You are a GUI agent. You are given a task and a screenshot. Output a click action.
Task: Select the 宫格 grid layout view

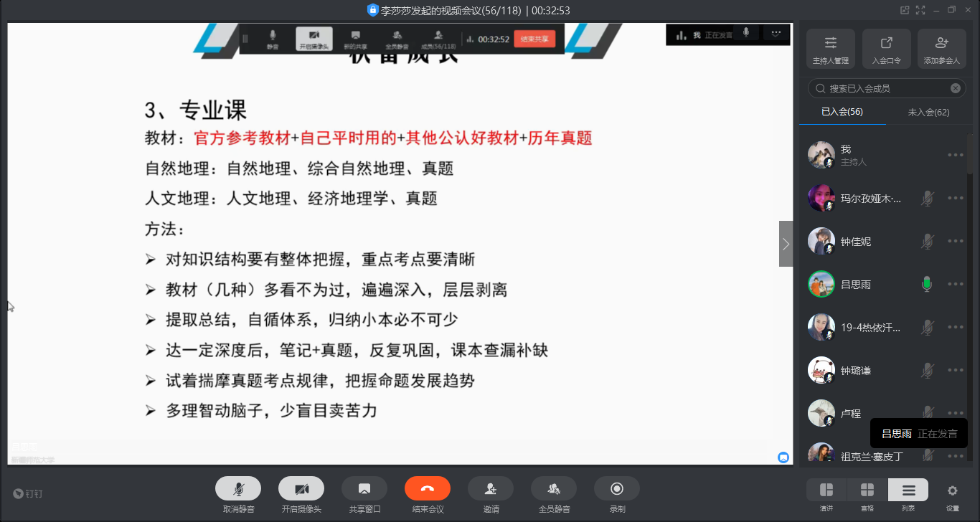click(867, 490)
